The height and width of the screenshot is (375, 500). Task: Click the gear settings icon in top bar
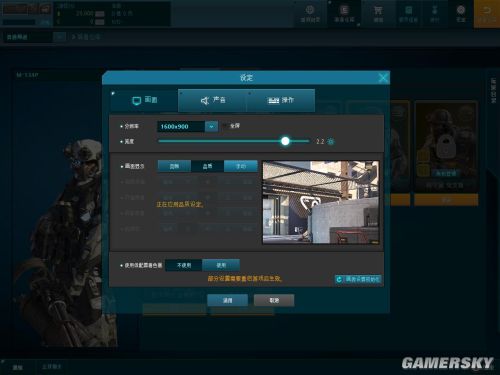[x=461, y=10]
